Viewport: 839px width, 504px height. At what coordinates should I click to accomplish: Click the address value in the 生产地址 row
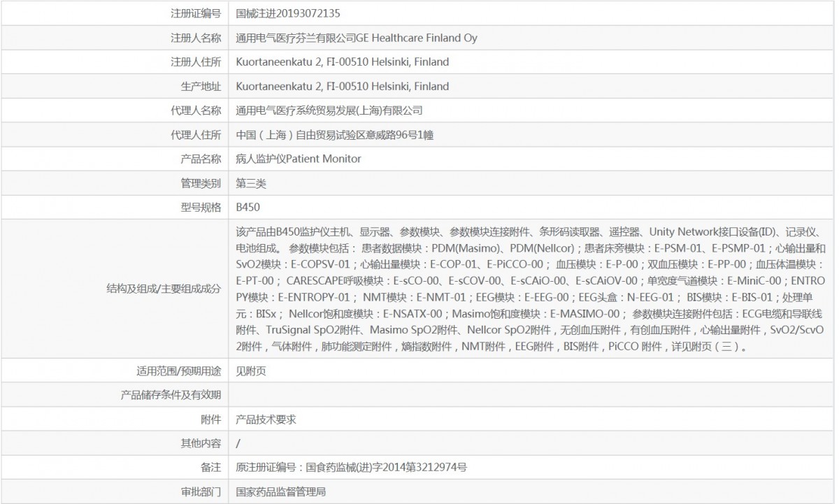343,87
